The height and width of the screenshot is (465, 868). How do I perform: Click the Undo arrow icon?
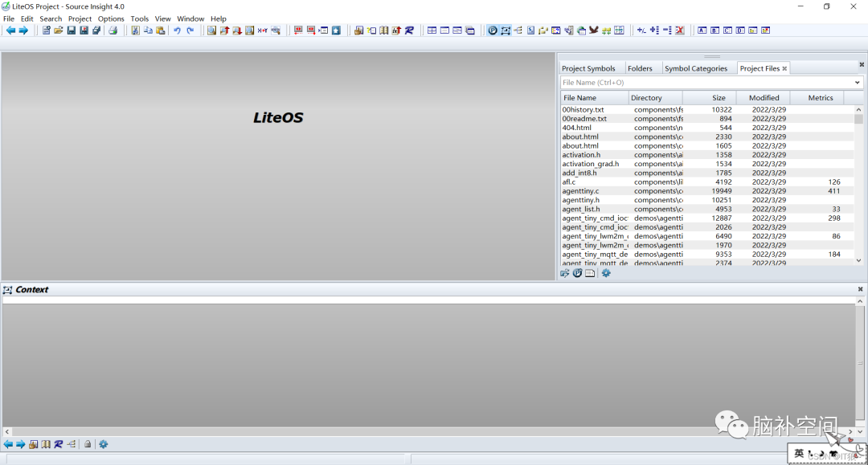point(177,31)
